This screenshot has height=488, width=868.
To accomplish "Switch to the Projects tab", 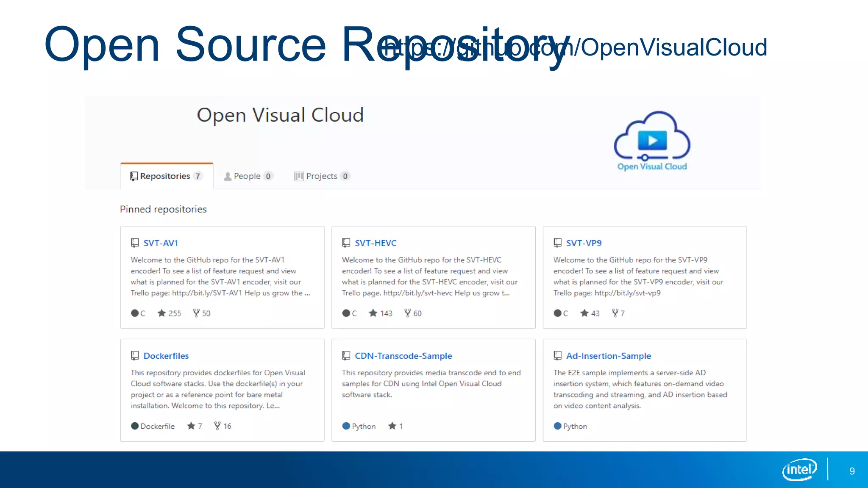I will pyautogui.click(x=322, y=176).
